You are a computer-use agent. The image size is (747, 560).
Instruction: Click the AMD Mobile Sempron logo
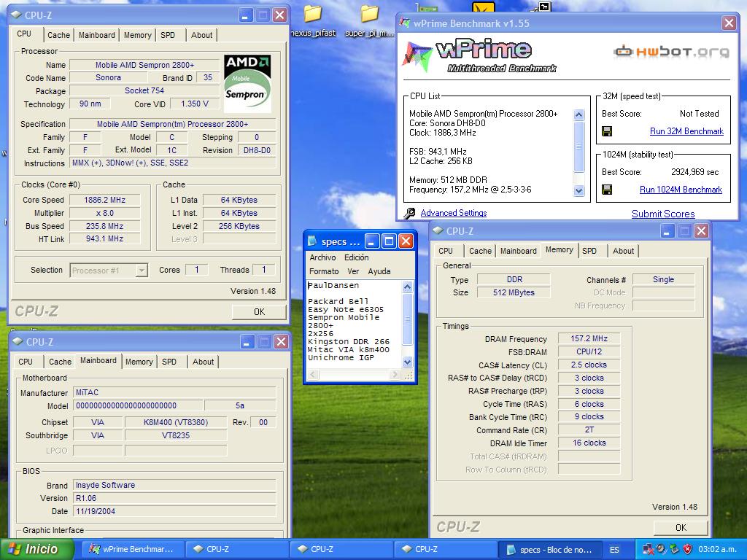pyautogui.click(x=247, y=84)
